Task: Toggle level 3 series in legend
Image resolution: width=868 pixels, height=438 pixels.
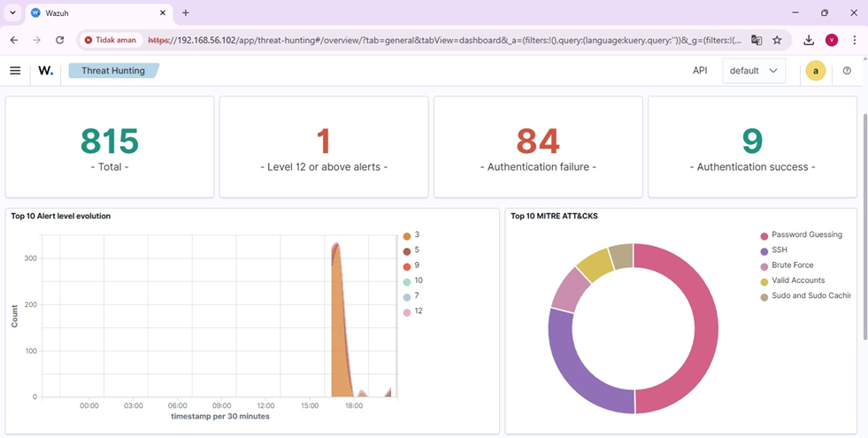Action: point(411,235)
